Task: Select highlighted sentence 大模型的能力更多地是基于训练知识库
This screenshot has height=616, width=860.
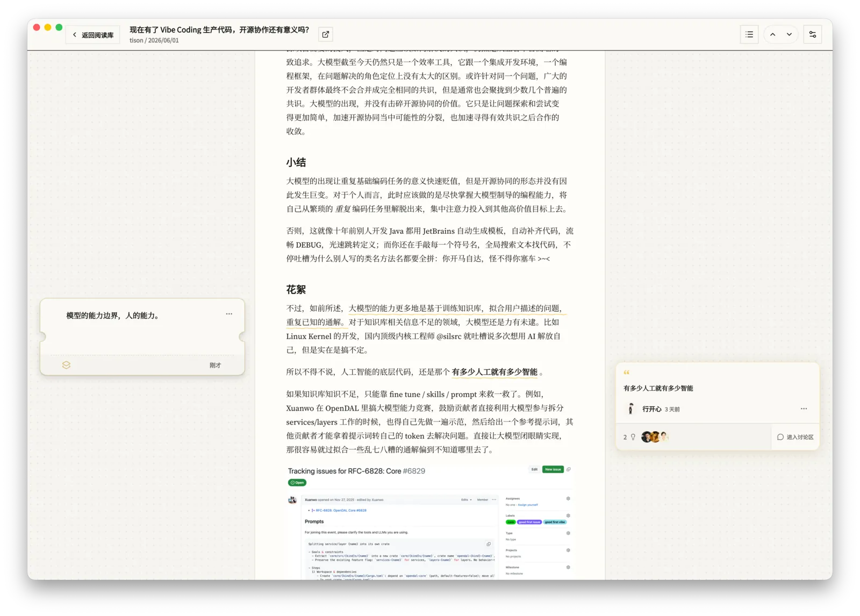Action: pos(425,315)
